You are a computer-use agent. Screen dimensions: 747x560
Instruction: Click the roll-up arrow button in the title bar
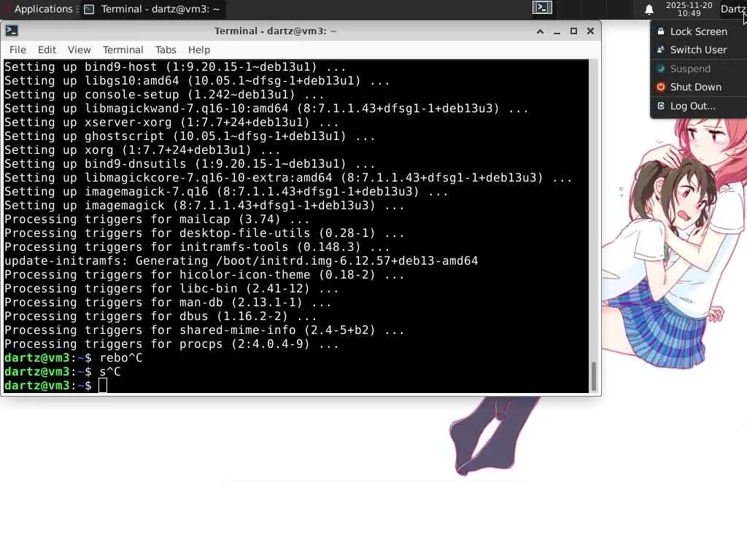click(541, 31)
